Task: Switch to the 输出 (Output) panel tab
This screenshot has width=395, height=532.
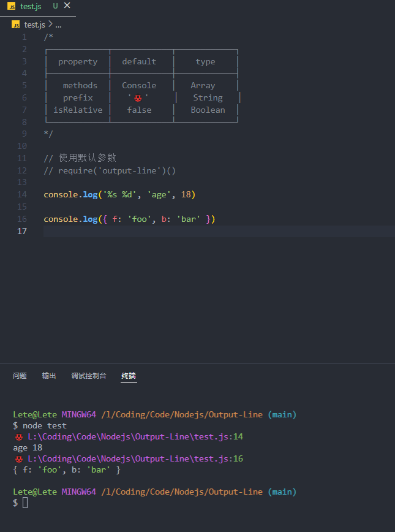Action: click(48, 376)
